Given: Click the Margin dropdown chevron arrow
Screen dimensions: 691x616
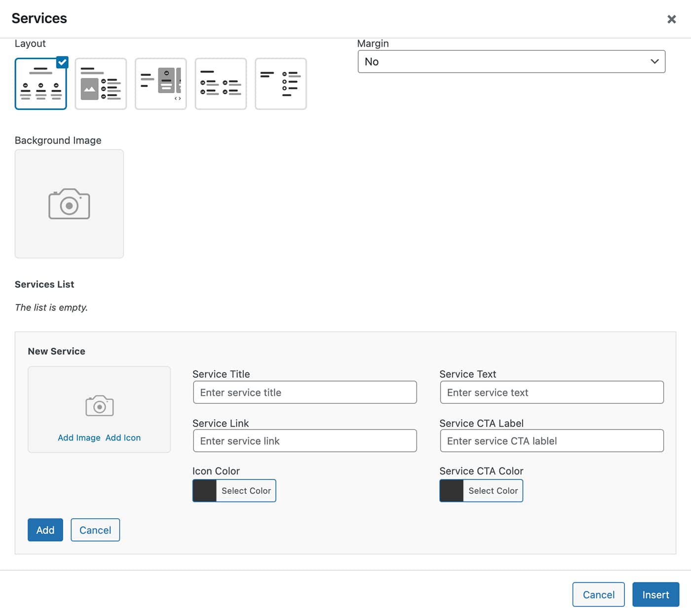Looking at the screenshot, I should coord(654,62).
